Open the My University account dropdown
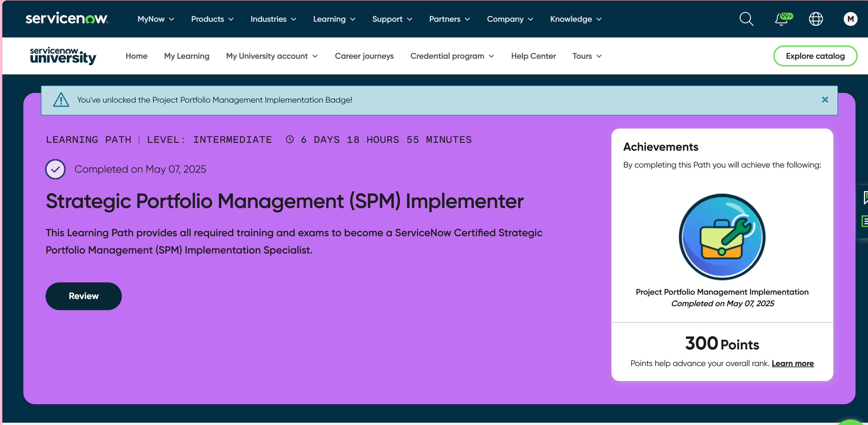868x425 pixels. tap(272, 56)
